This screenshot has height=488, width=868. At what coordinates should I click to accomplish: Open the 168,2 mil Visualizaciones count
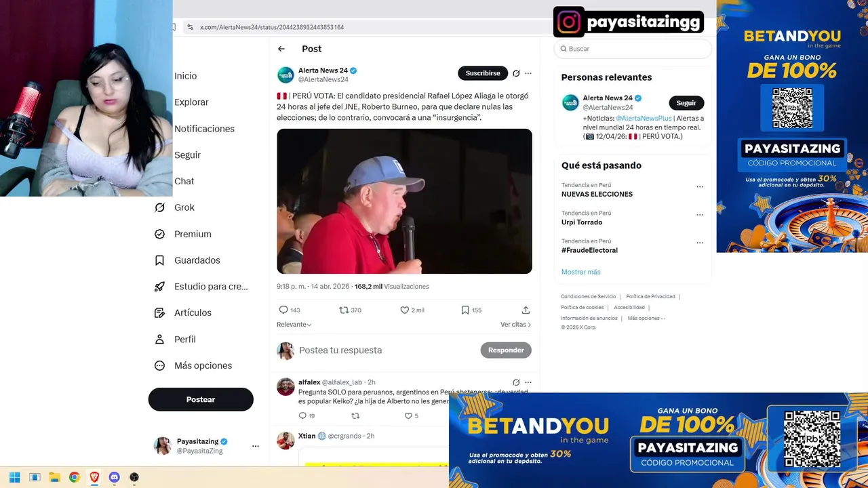tap(392, 287)
